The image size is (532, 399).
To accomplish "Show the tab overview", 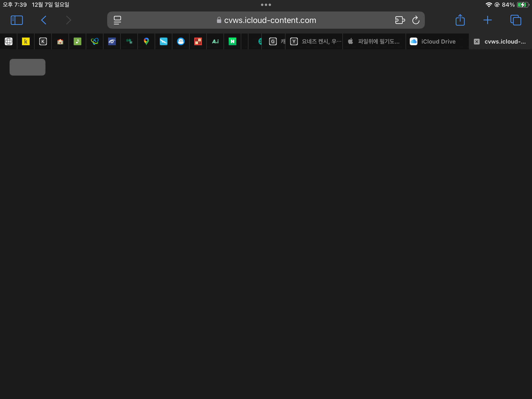I will coord(516,20).
